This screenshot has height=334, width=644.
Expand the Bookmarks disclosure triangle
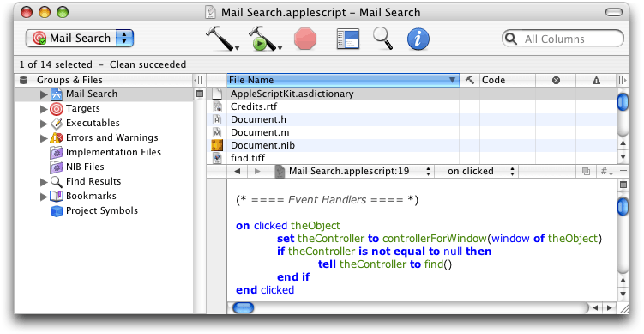click(44, 197)
